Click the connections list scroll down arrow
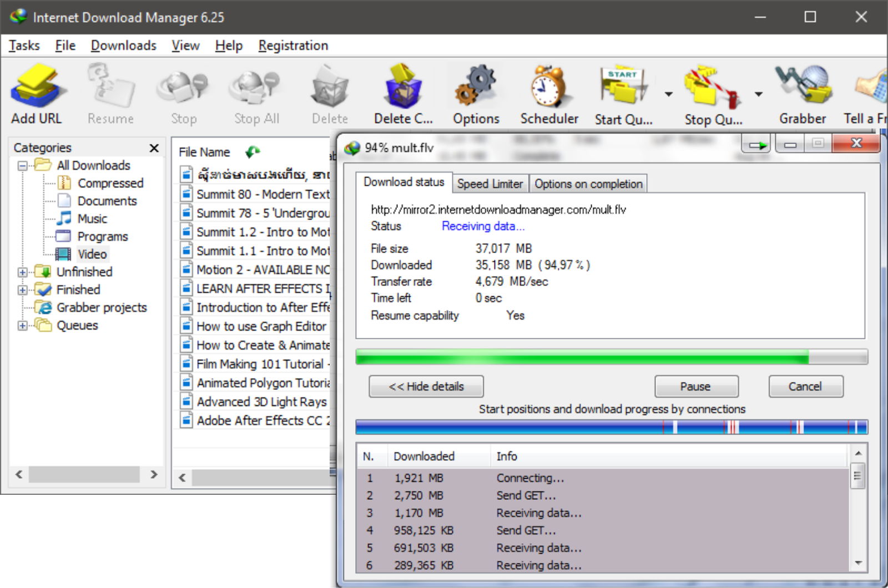This screenshot has width=888, height=588. 858,564
